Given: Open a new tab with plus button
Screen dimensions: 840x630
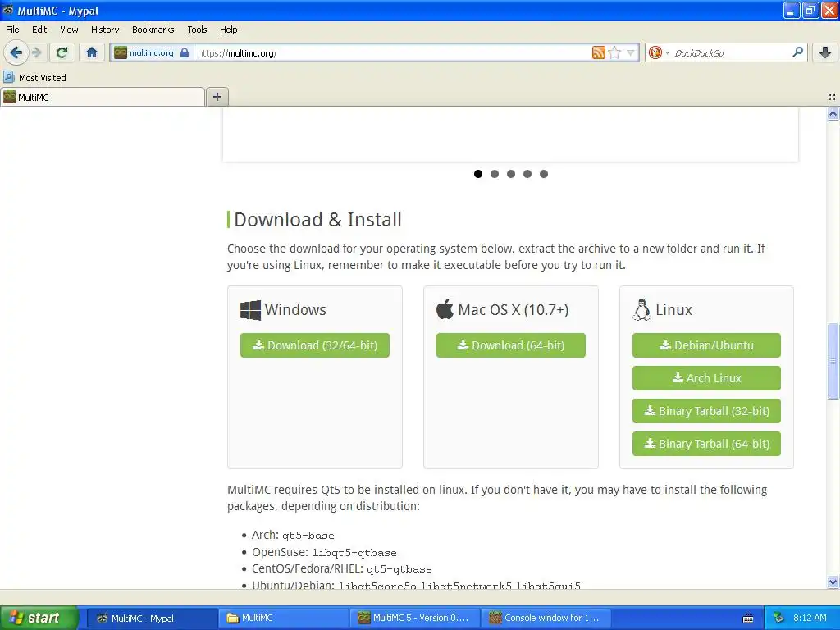Looking at the screenshot, I should coord(217,97).
